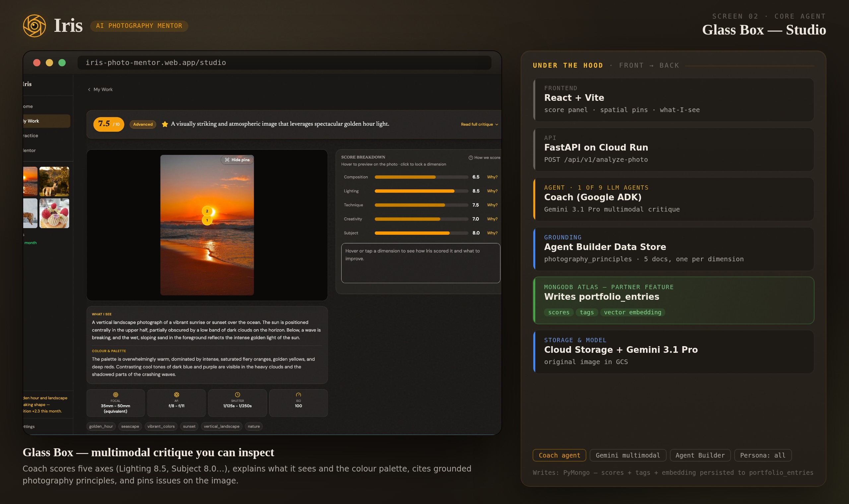Click the scores chip in MongoDB card
Viewport: 849px width, 504px height.
[558, 312]
